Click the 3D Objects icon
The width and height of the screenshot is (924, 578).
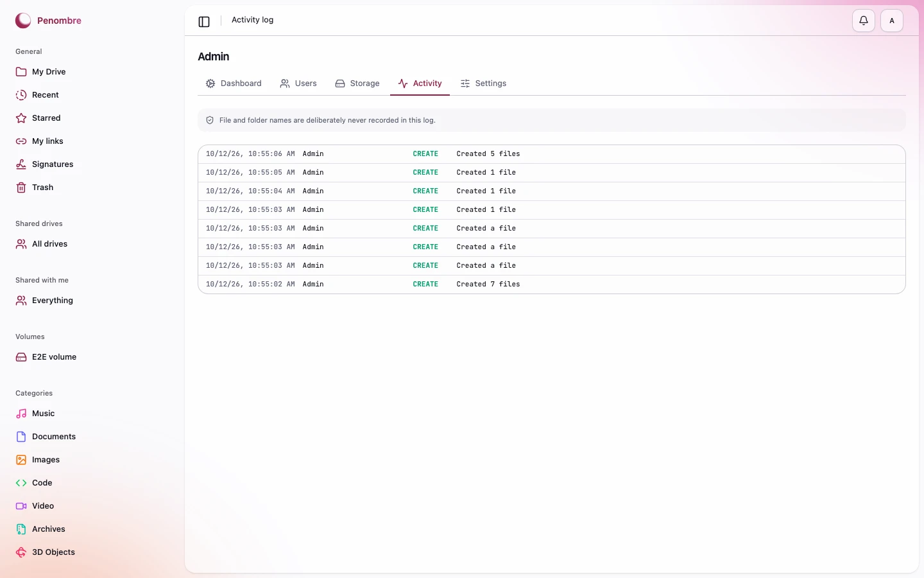coord(21,552)
